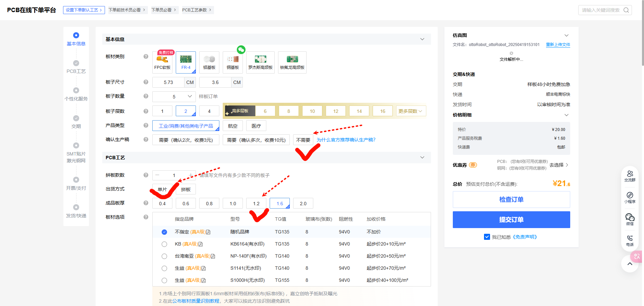Viewport: 644px width, 306px height.
Task: Open help icon beside 确认生产稿
Action: 146,139
